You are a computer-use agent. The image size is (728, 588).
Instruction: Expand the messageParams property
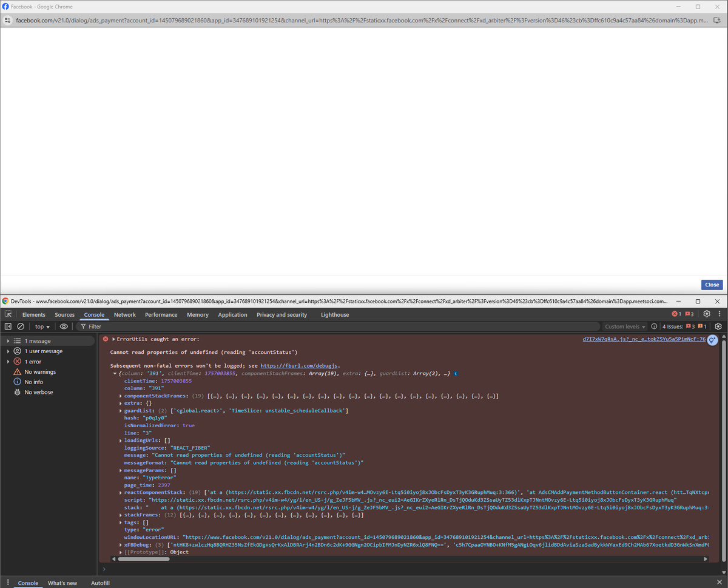tap(121, 470)
